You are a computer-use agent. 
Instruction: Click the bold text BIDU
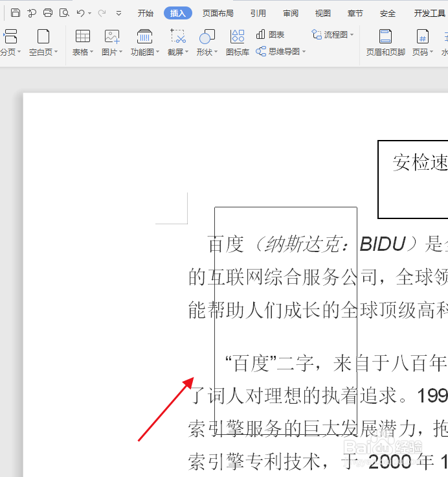click(x=383, y=244)
